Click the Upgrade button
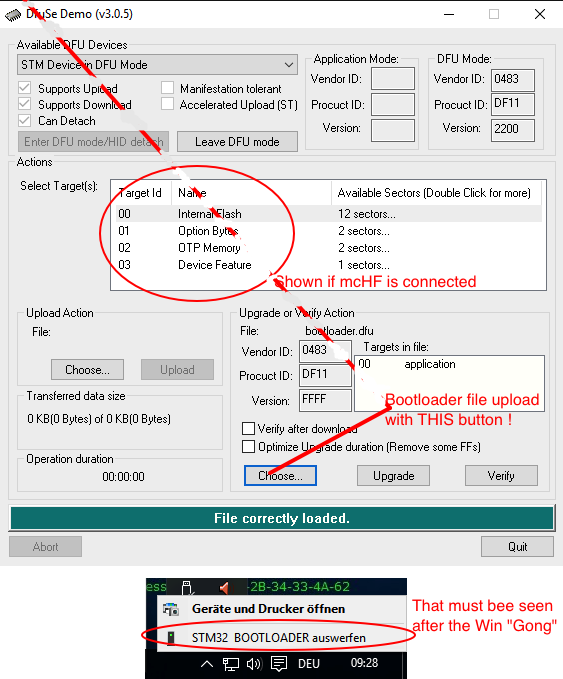Viewport: 563px width, 679px height. pyautogui.click(x=393, y=476)
